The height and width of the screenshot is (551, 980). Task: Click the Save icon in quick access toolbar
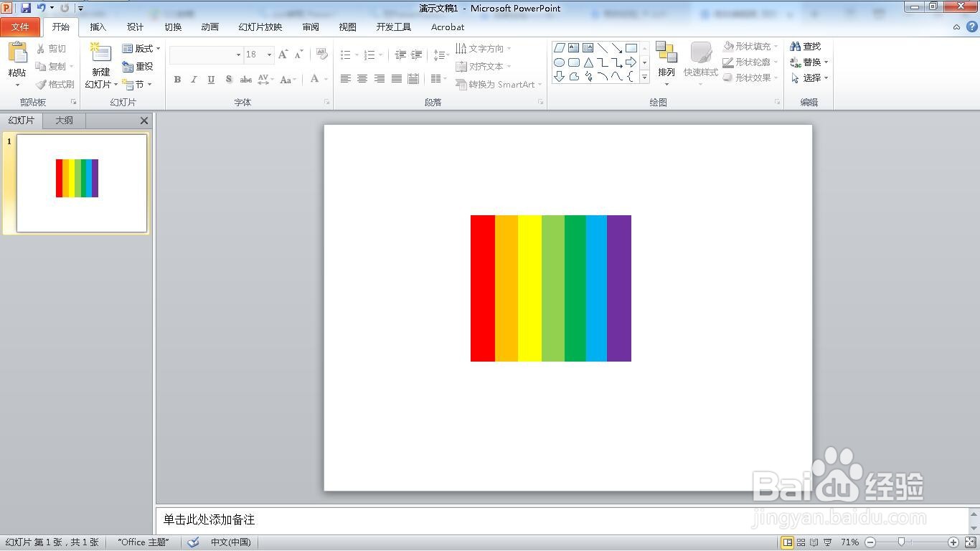coord(26,8)
